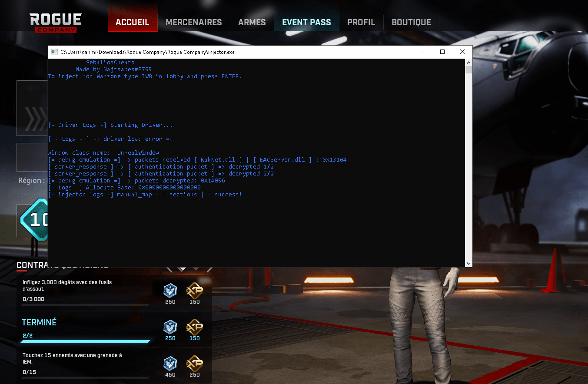Minimize the injector.exe console window
The image size is (588, 384).
tap(422, 52)
